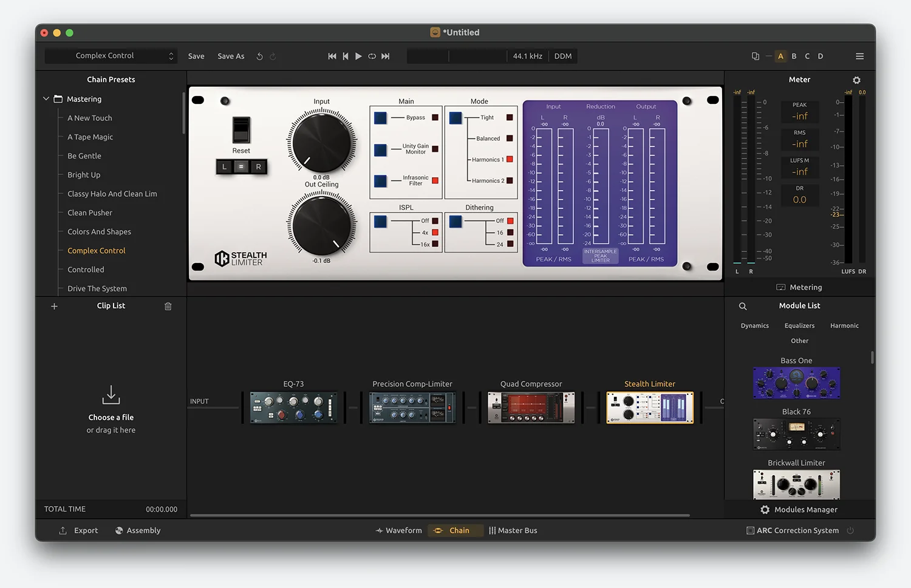Click the trash icon in Clip List
911x588 pixels.
[x=168, y=307]
